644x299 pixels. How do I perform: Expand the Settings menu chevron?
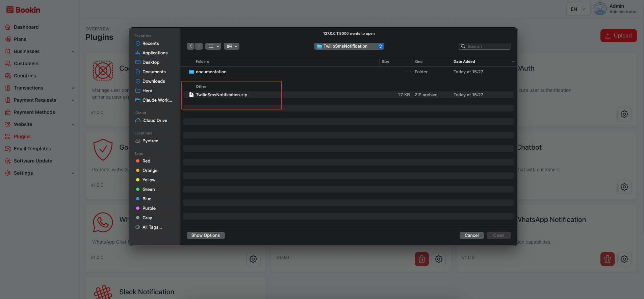click(x=73, y=173)
